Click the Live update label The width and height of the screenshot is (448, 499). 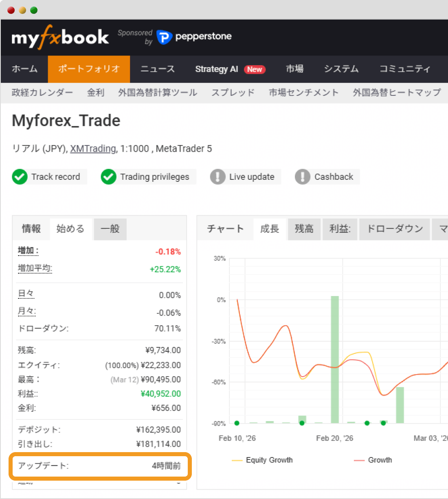(x=252, y=177)
